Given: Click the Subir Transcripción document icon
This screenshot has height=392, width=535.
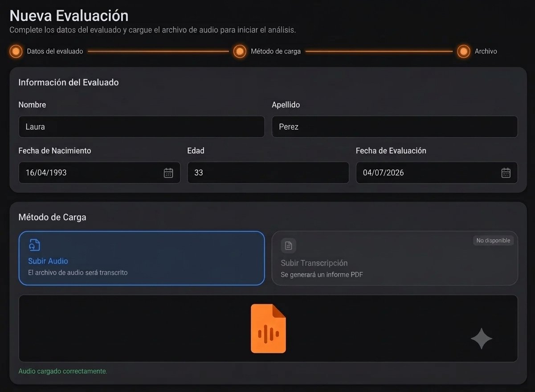Looking at the screenshot, I should [289, 245].
